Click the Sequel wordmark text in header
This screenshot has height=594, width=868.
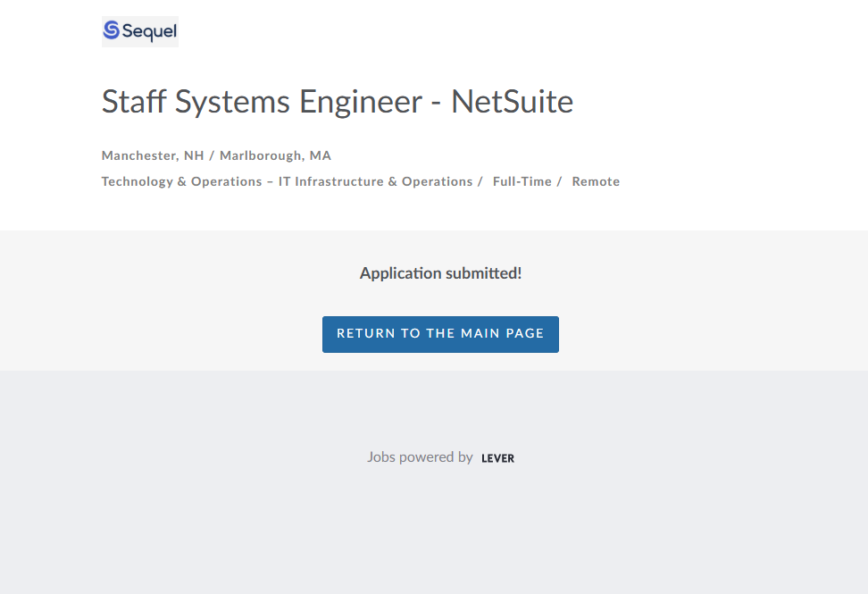[149, 32]
